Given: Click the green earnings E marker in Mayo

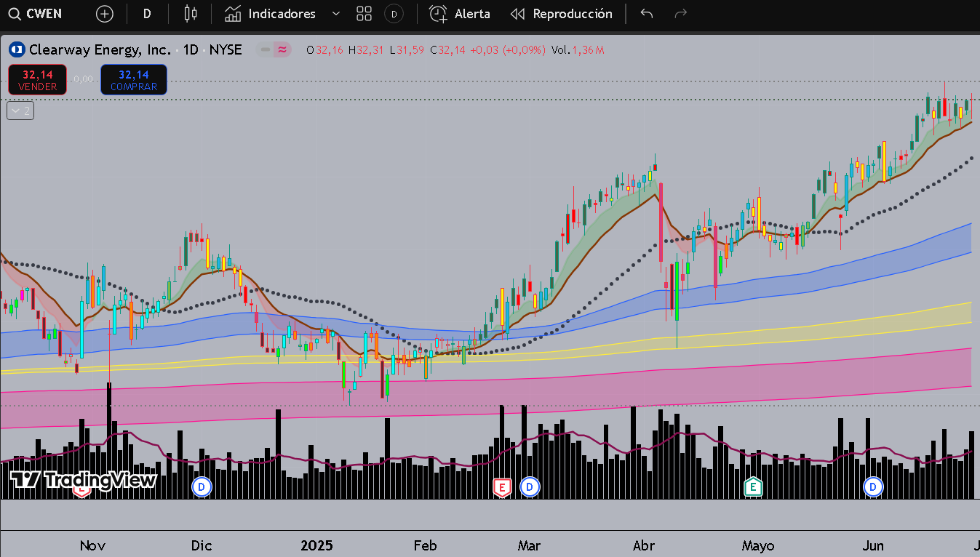Looking at the screenshot, I should [753, 487].
